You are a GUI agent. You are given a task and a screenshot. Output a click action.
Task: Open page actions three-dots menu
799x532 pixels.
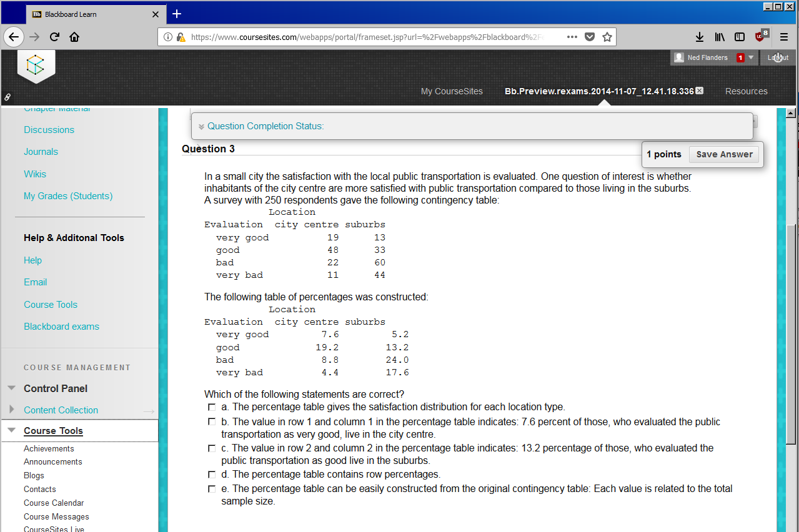[572, 37]
